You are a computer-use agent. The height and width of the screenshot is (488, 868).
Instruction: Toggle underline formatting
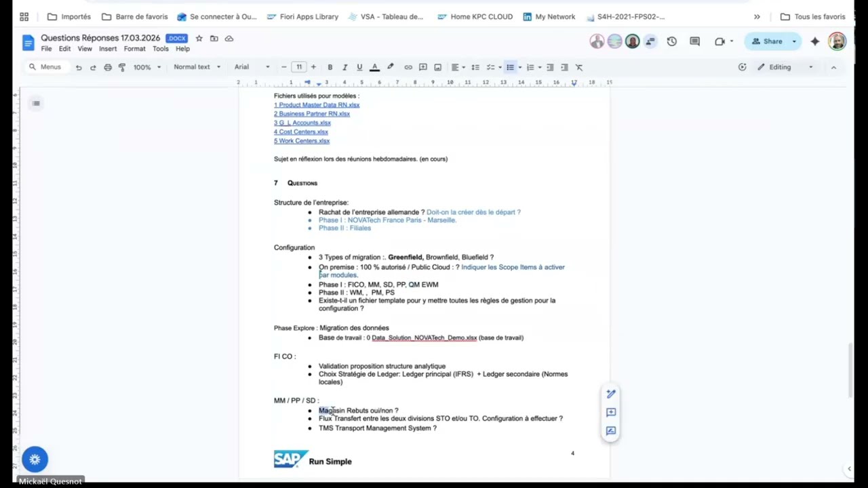point(359,67)
